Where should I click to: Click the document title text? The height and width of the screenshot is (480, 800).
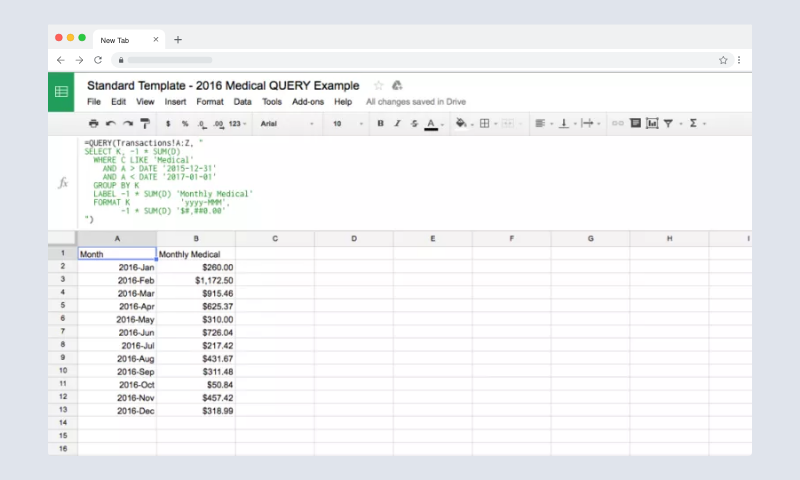tap(223, 85)
